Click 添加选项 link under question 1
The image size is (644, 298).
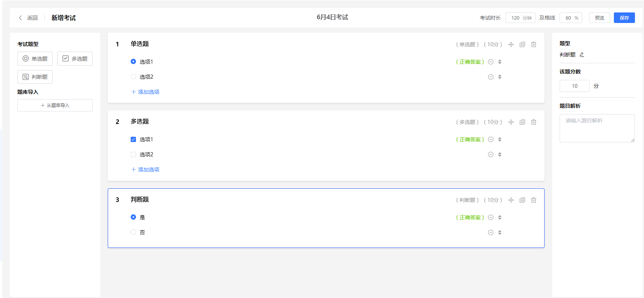(x=145, y=92)
